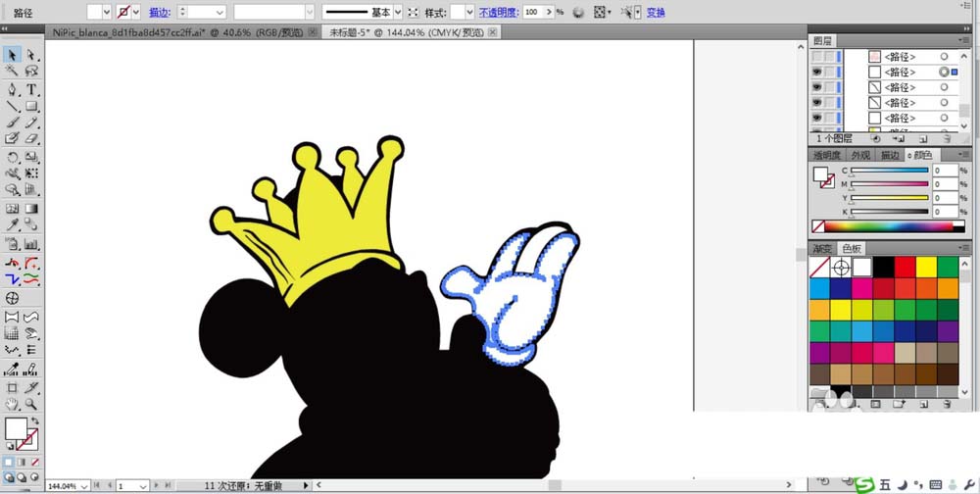
Task: Switch to the 色板 panel tab
Action: (x=852, y=248)
